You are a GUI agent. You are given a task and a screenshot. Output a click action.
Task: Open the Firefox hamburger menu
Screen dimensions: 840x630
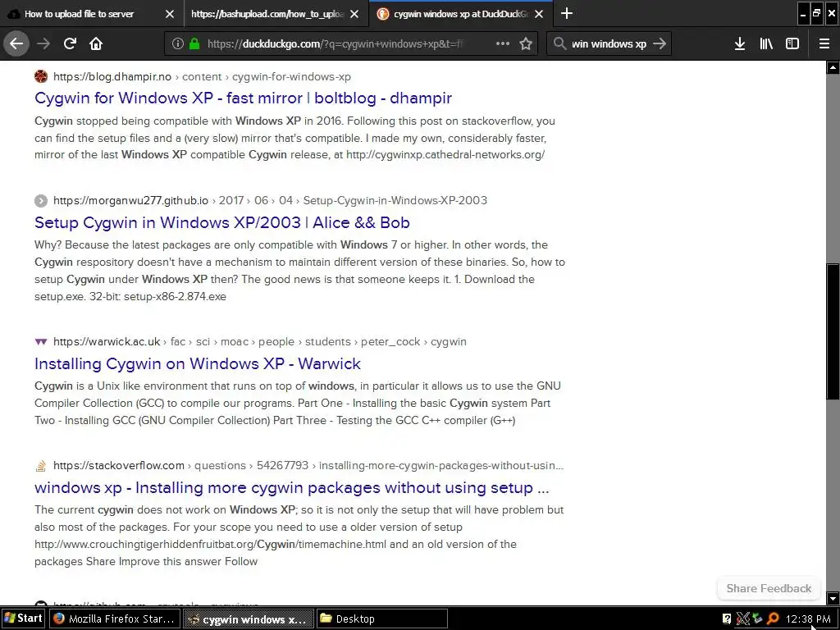coord(824,43)
